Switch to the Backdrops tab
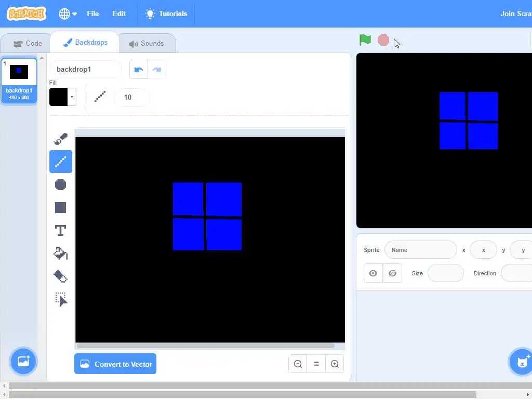The width and height of the screenshot is (532, 399). (85, 43)
